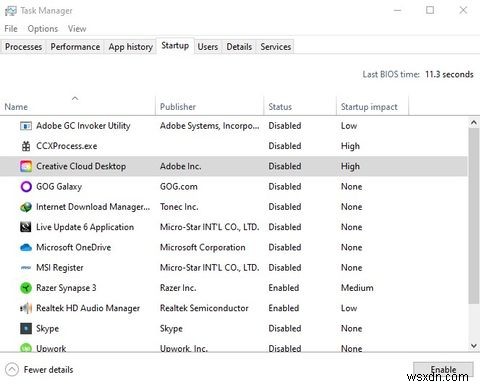Select the Creative Cloud Desktop entry name
480x387 pixels.
pyautogui.click(x=81, y=166)
